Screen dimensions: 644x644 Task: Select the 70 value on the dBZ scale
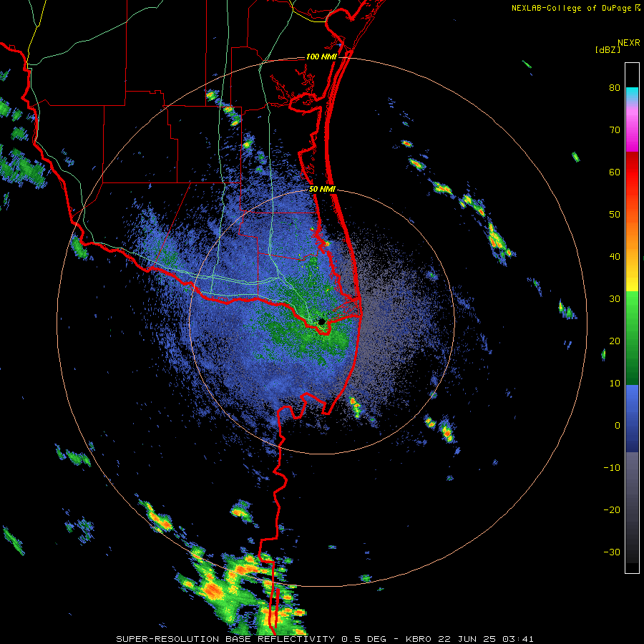click(615, 130)
